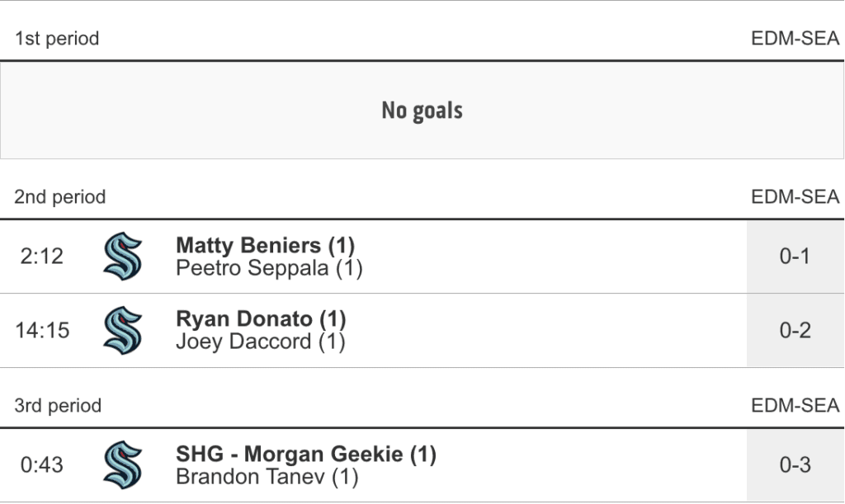
Task: Select the 3rd period header
Action: coord(58,406)
